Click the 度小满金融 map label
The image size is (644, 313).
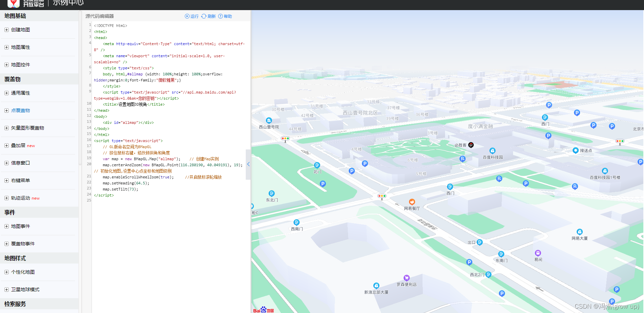point(480,126)
